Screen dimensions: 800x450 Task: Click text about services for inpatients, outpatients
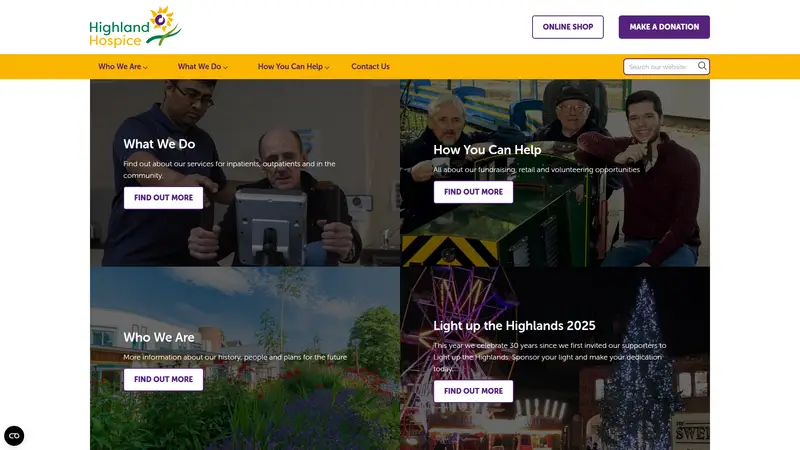click(x=229, y=169)
